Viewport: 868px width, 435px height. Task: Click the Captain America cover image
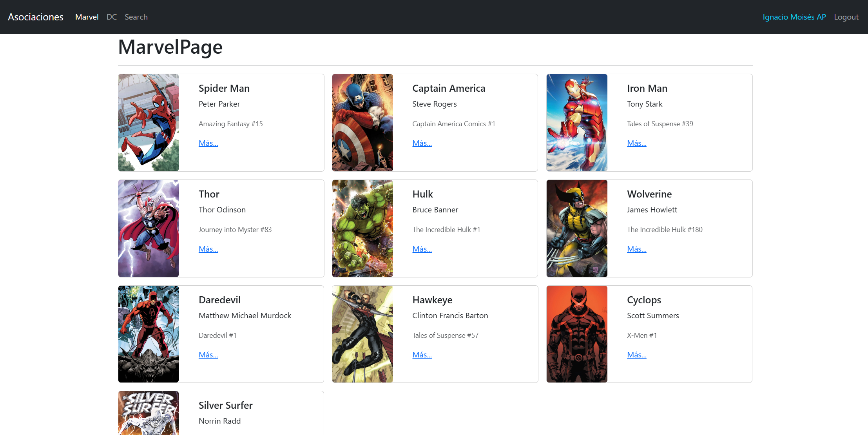(362, 123)
